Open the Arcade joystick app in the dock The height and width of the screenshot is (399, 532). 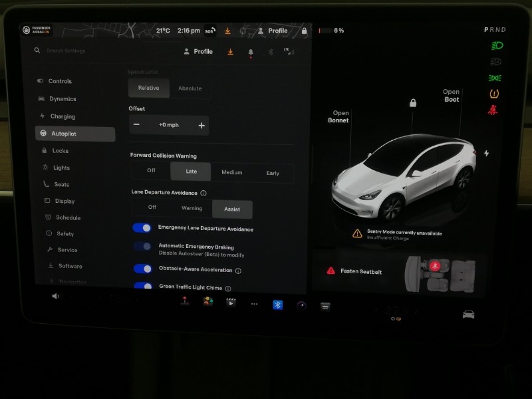point(185,301)
